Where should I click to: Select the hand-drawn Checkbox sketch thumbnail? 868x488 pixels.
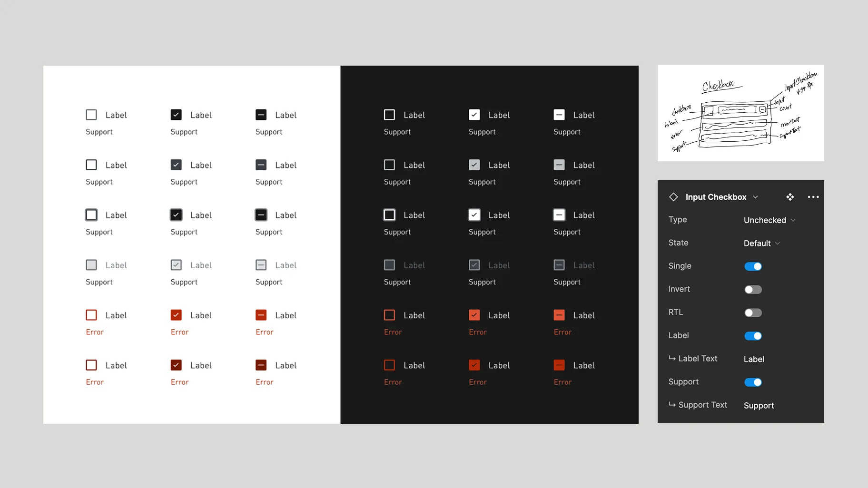[740, 113]
